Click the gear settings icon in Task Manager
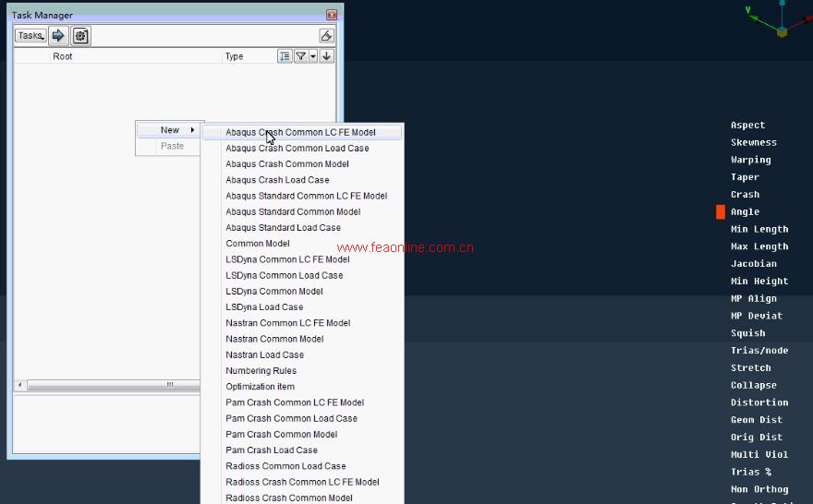This screenshot has height=504, width=813. tap(80, 36)
